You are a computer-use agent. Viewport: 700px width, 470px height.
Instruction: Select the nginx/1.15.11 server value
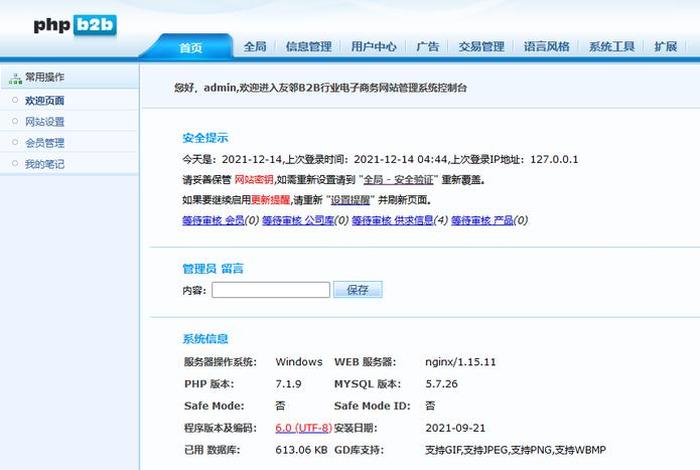click(x=460, y=362)
